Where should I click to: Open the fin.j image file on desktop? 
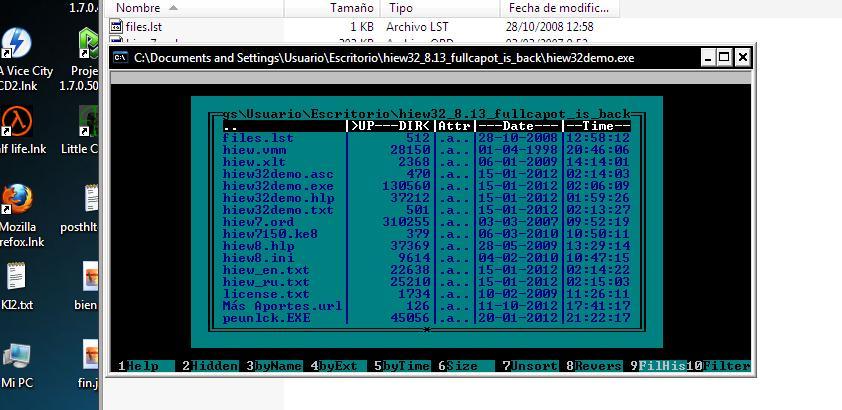coord(90,354)
